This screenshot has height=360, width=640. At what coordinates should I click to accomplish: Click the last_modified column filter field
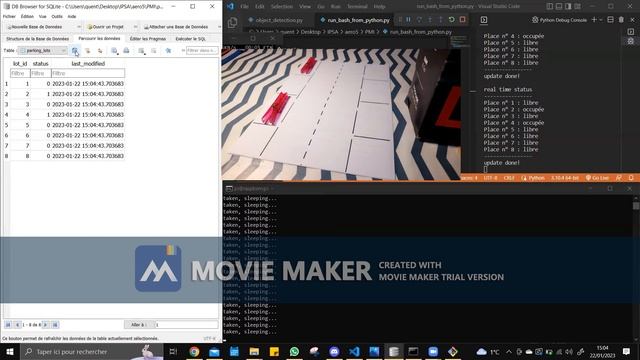click(x=88, y=73)
